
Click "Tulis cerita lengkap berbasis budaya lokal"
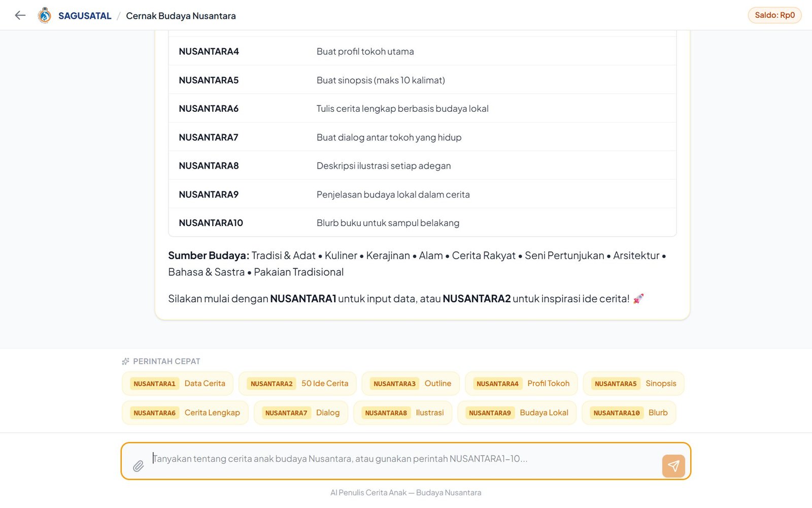(402, 109)
